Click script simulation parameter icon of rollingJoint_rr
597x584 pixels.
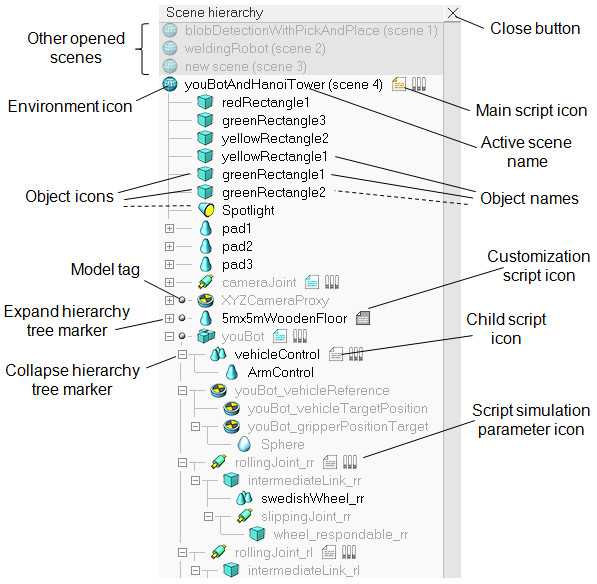pyautogui.click(x=350, y=462)
